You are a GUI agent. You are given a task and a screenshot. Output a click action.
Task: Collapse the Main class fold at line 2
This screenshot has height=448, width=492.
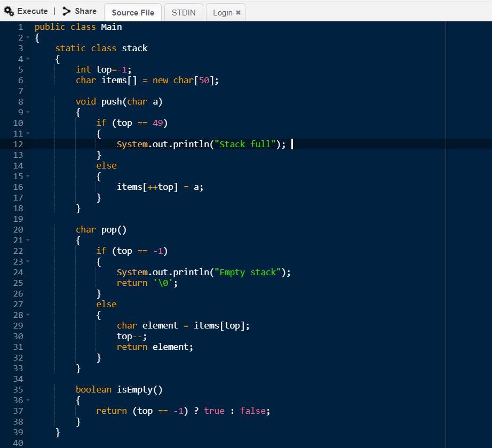pyautogui.click(x=28, y=38)
